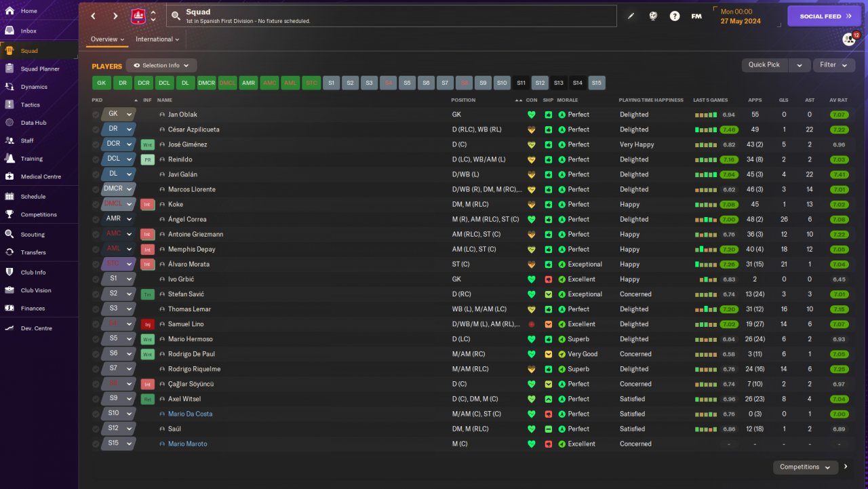Open Mario Da Costa's player profile
868x489 pixels.
point(190,414)
